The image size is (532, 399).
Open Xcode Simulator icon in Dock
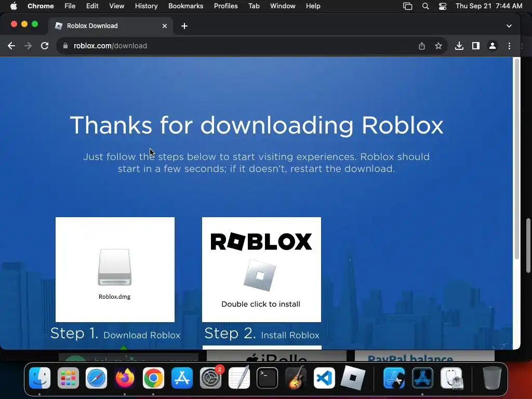tap(394, 378)
